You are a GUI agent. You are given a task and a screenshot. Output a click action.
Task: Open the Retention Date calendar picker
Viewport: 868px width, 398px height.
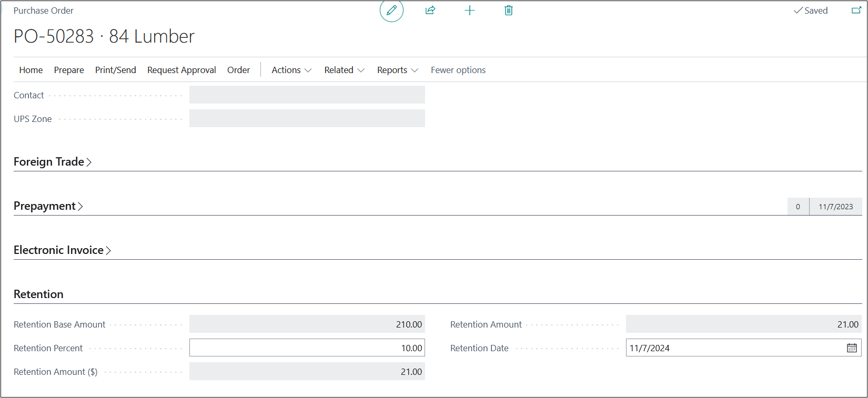852,348
